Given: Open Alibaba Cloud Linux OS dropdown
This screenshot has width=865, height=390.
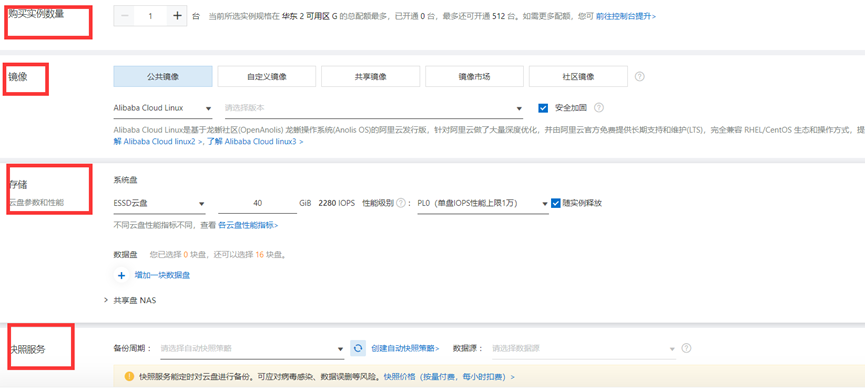Looking at the screenshot, I should (x=163, y=108).
